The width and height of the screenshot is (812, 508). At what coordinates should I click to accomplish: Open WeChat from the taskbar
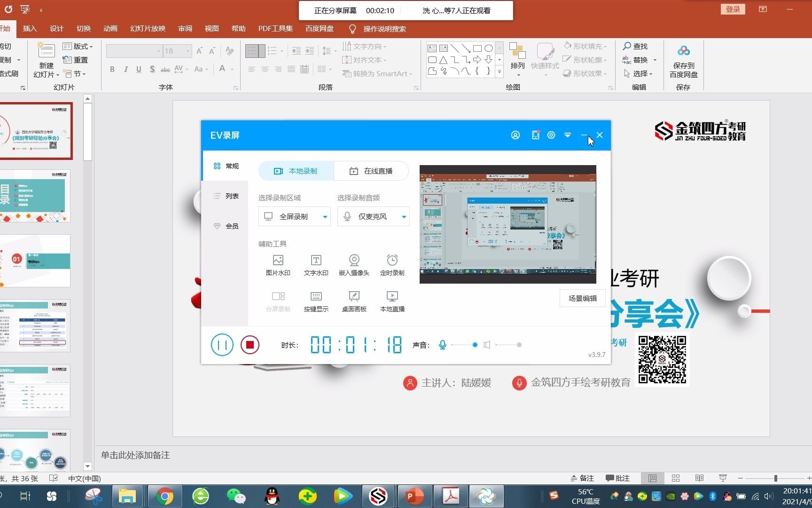click(236, 496)
